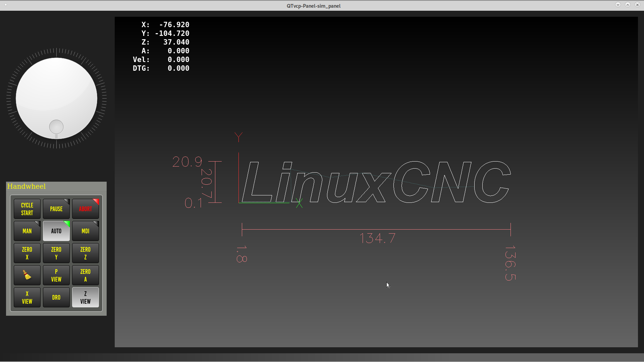Hit the red ABORT button
Screen dimensions: 644x362
(86, 209)
